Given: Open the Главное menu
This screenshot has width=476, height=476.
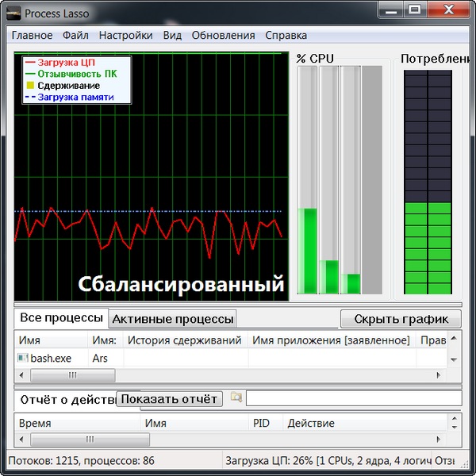Looking at the screenshot, I should tap(32, 35).
